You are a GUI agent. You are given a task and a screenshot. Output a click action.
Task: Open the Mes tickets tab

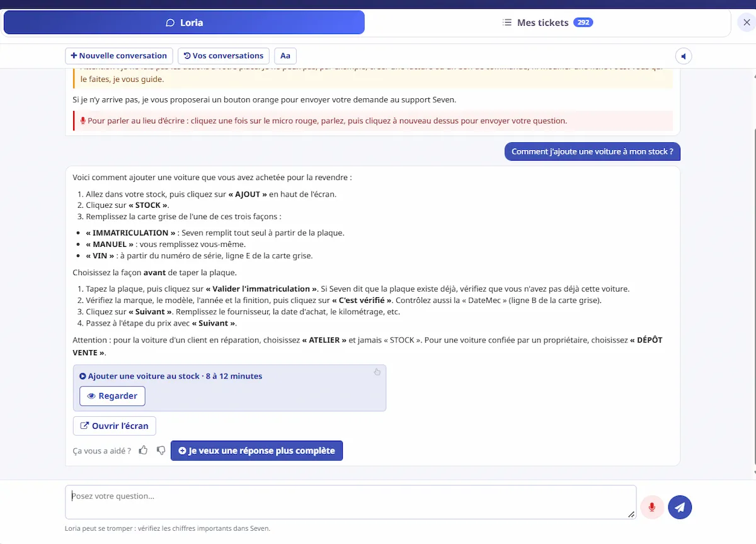(x=547, y=23)
